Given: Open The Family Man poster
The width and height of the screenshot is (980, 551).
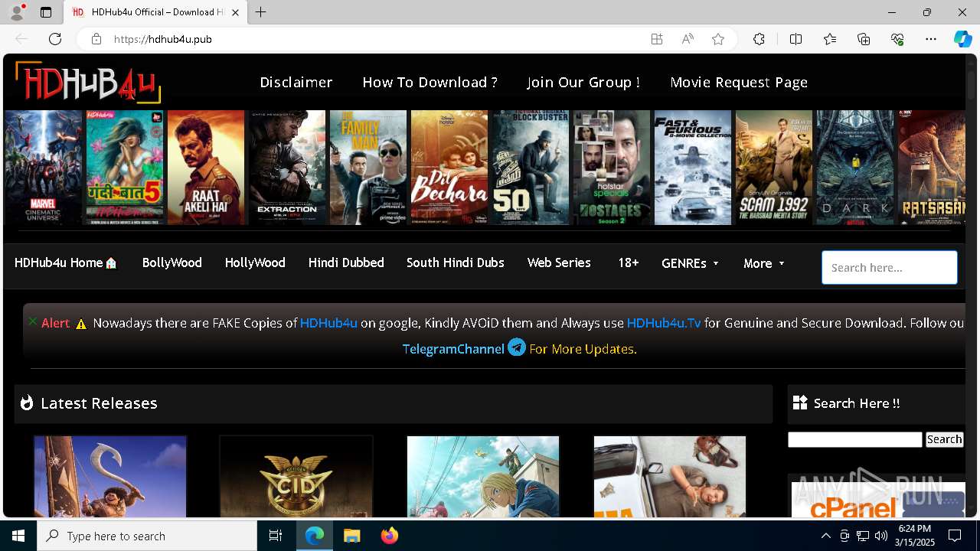Looking at the screenshot, I should point(368,167).
